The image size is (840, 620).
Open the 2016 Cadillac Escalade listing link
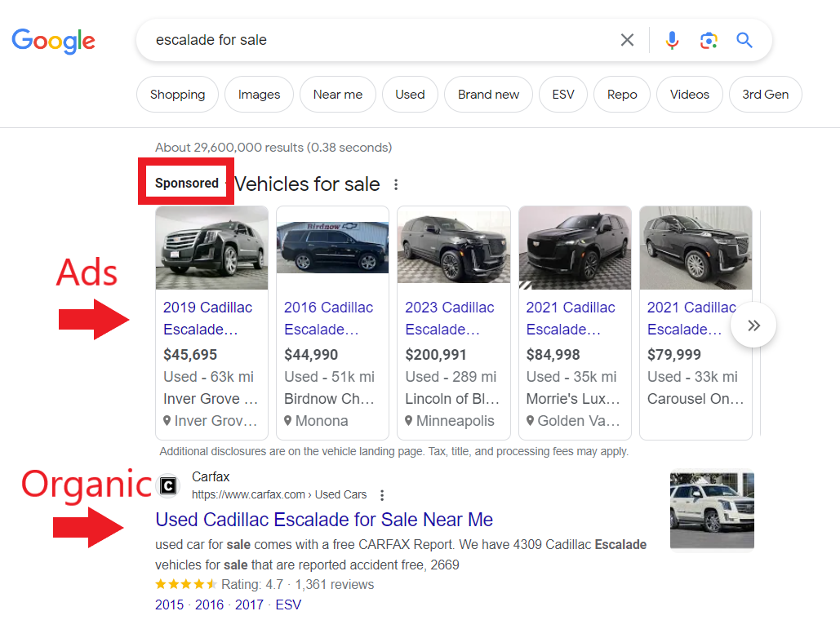[328, 318]
